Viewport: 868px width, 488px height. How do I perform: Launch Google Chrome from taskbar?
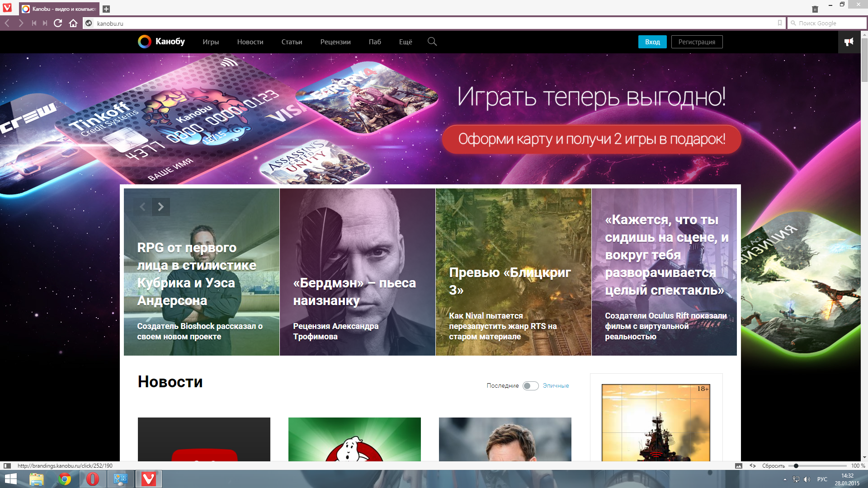tap(65, 479)
